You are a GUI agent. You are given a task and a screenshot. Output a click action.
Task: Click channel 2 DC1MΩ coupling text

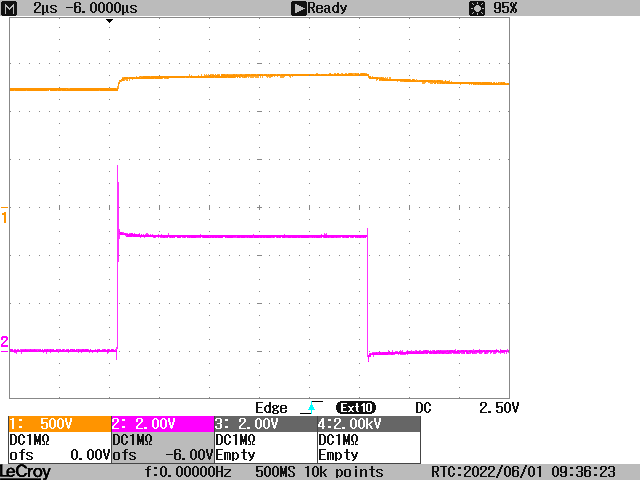132,440
